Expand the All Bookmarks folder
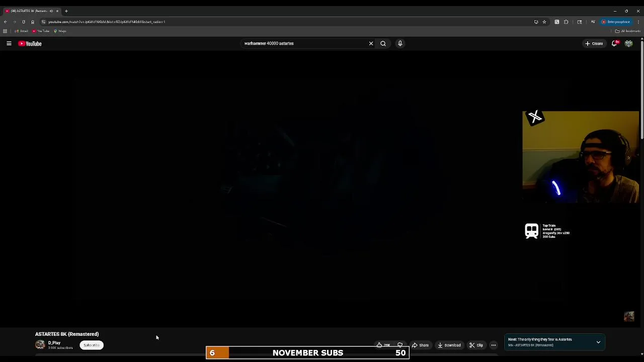644x362 pixels. click(627, 31)
